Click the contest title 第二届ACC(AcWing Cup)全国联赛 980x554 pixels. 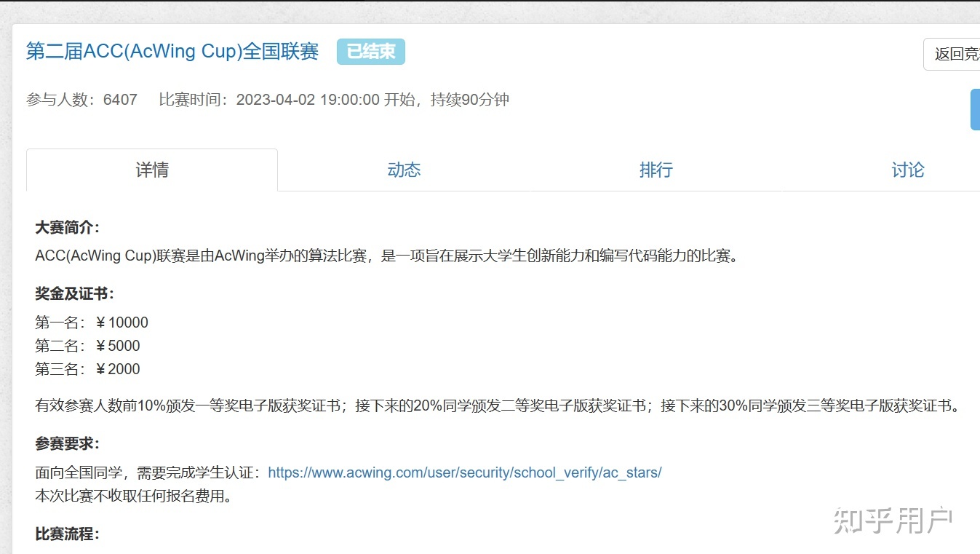coord(172,52)
